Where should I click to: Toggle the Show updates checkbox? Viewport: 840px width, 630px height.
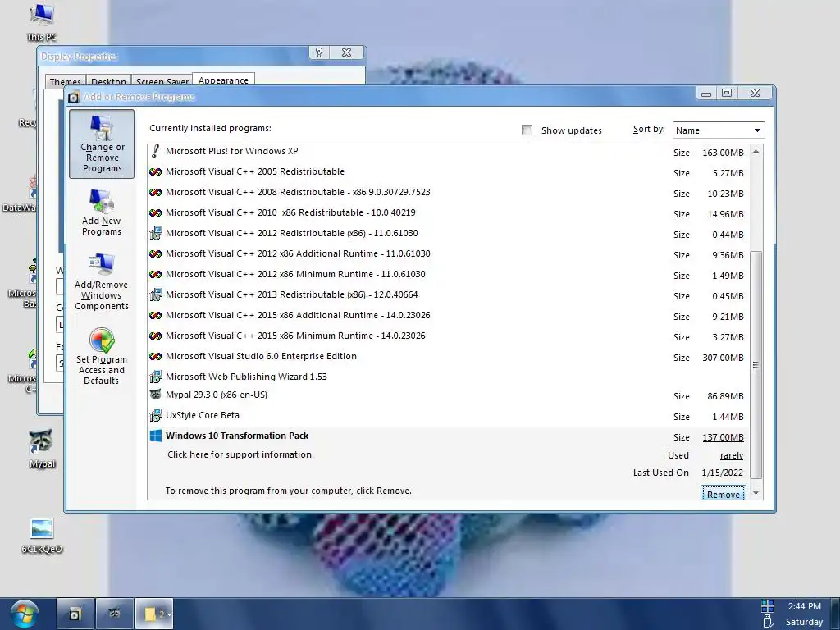click(x=527, y=130)
